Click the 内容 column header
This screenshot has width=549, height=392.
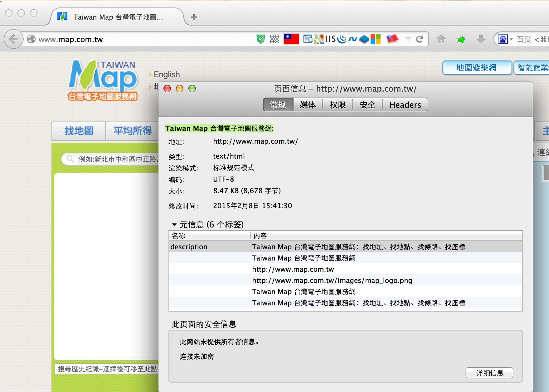[386, 236]
